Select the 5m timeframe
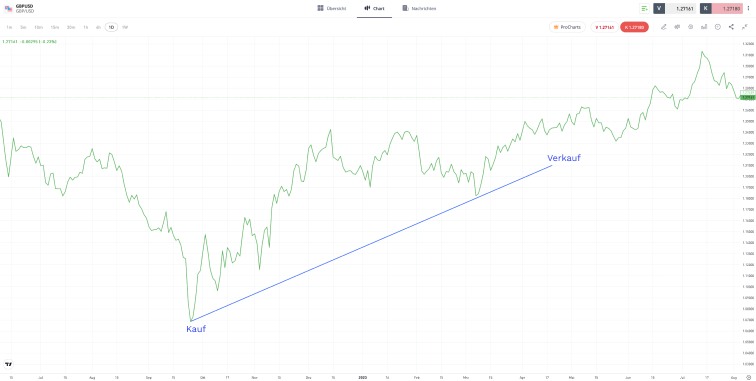Viewport: 756px width, 381px height. [23, 27]
